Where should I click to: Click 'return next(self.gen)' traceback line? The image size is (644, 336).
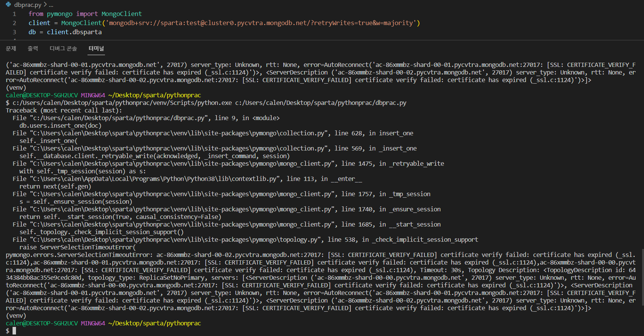tap(55, 187)
